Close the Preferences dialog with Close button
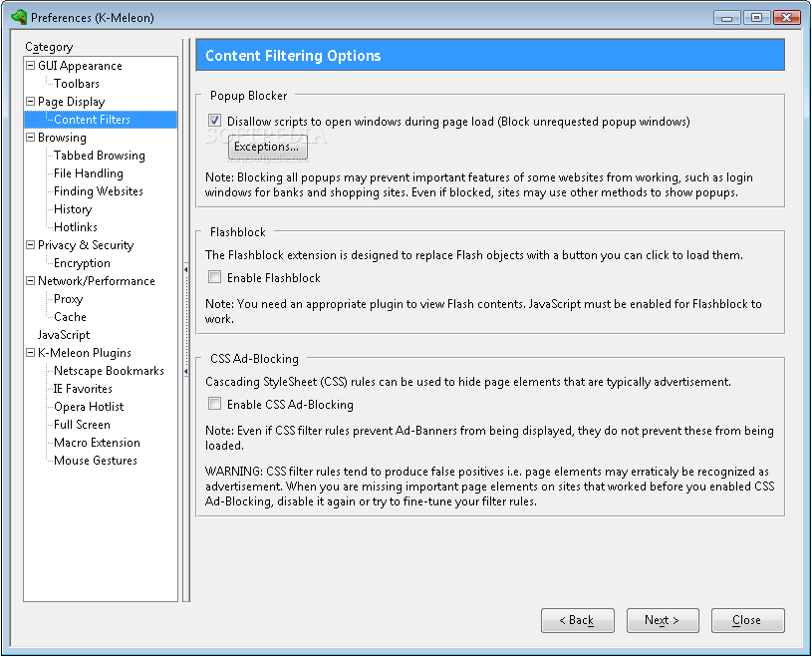 click(747, 620)
